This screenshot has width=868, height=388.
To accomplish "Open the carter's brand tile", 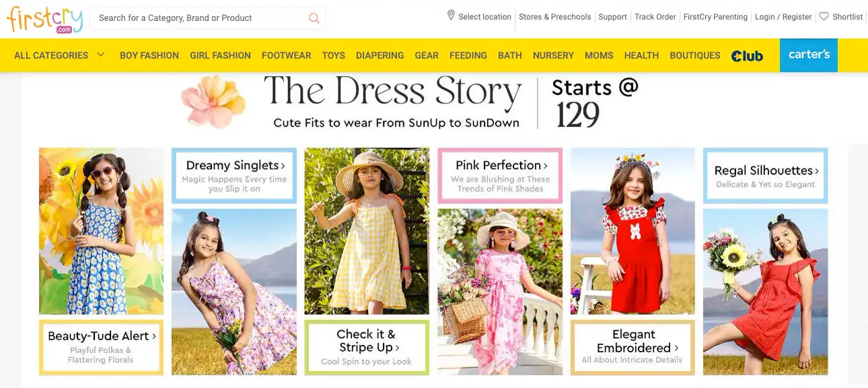I will (x=809, y=55).
